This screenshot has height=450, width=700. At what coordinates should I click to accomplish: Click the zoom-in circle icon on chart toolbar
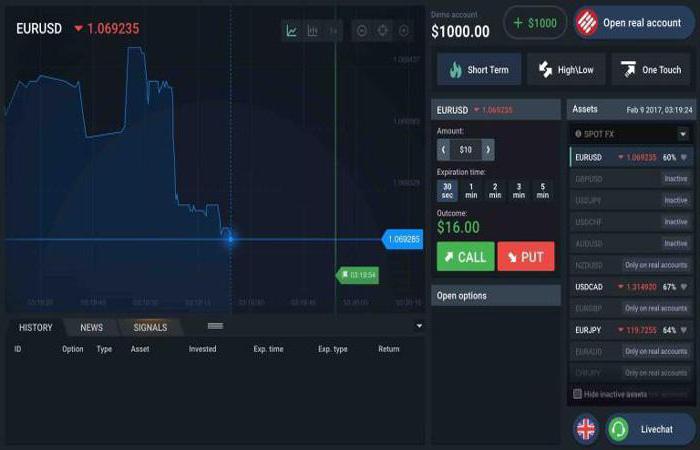point(404,31)
